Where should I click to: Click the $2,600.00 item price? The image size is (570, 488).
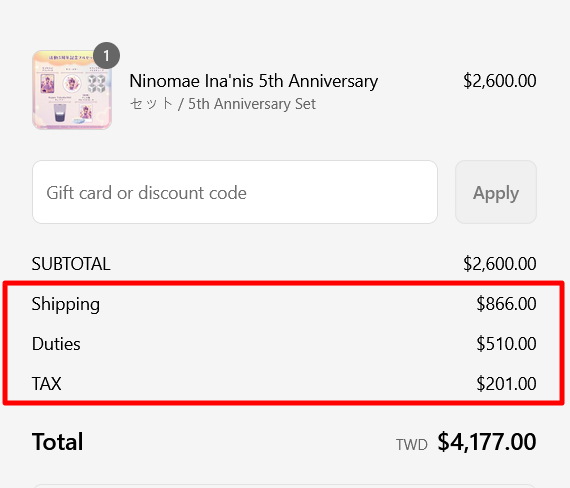[x=499, y=81]
